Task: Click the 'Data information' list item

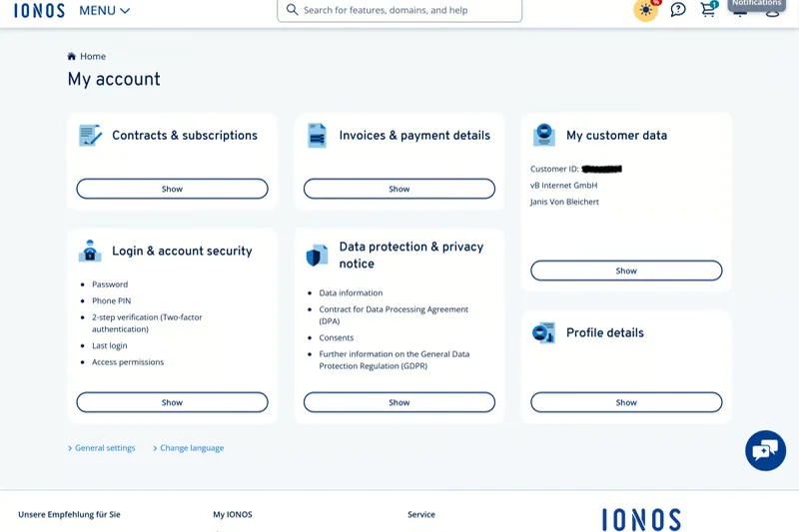Action: (x=351, y=292)
